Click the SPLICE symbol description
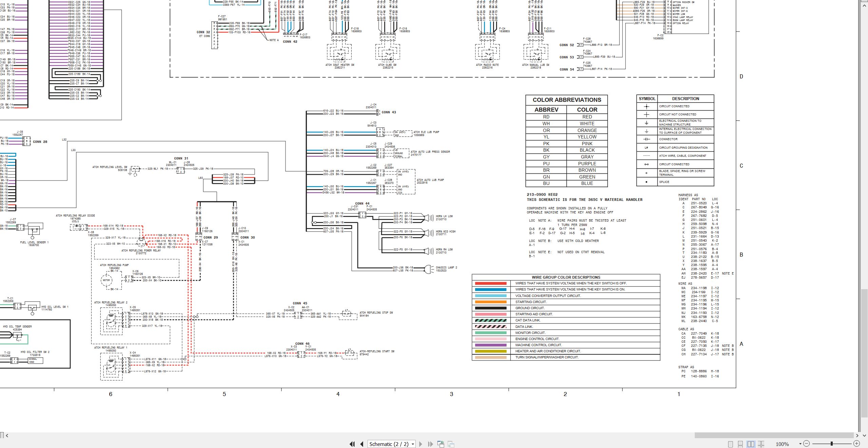The width and height of the screenshot is (868, 448). [664, 182]
